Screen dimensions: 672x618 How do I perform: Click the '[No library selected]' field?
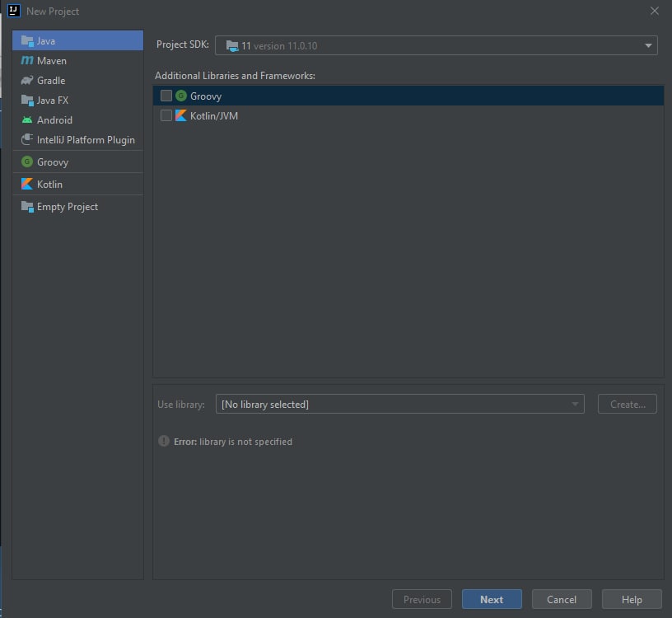click(399, 404)
